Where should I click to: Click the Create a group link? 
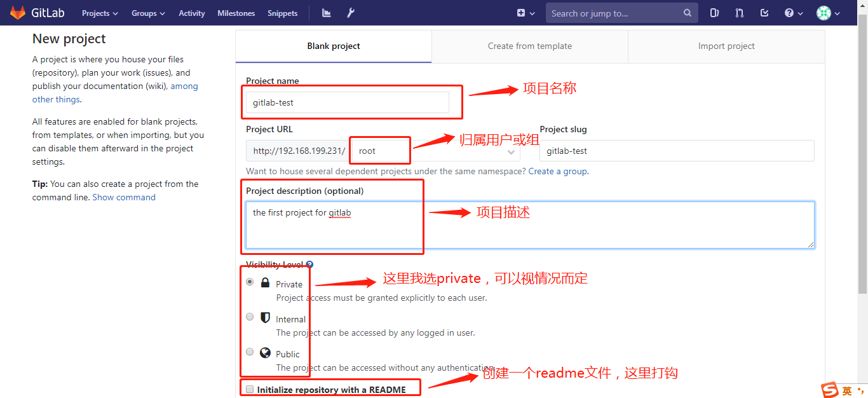[558, 171]
